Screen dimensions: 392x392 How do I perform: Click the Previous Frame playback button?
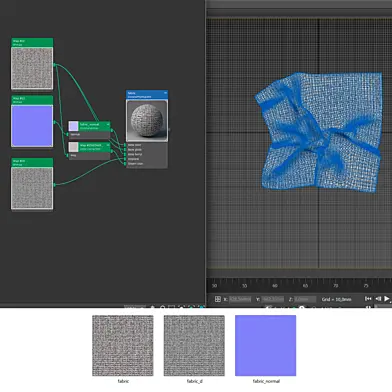coord(378,299)
